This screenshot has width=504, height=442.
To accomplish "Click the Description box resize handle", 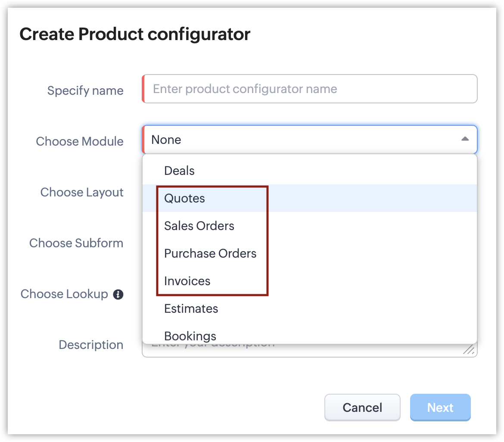I will point(469,350).
